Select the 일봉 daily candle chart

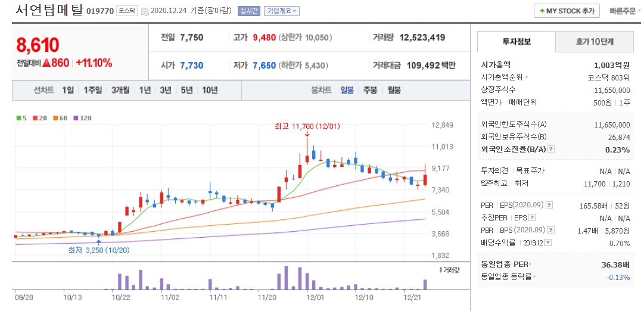(347, 91)
